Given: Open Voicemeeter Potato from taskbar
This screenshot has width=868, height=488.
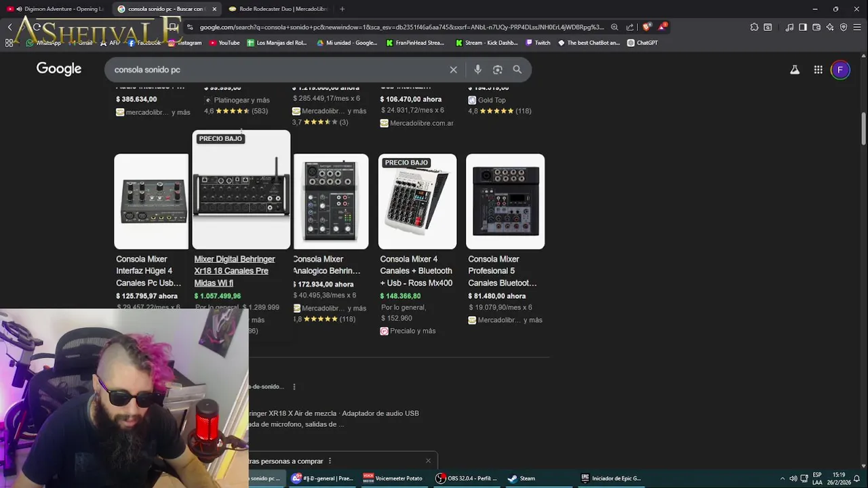Looking at the screenshot, I should click(393, 478).
